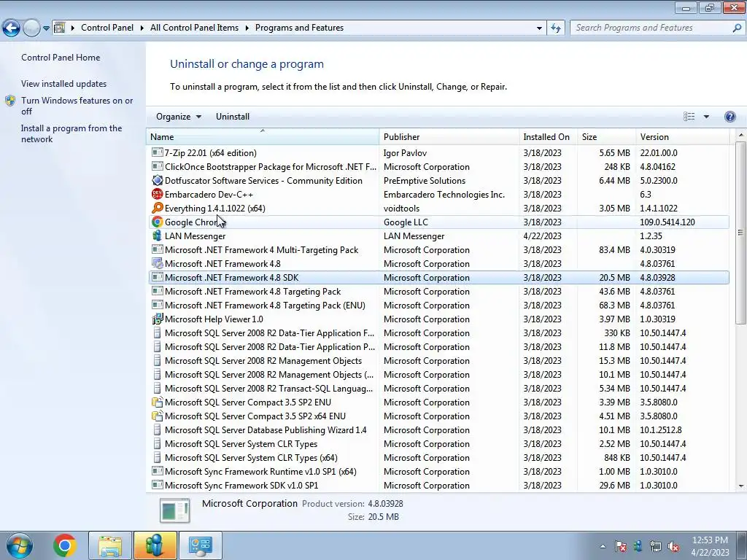Open the help button in toolbar
The height and width of the screenshot is (560, 747).
pyautogui.click(x=729, y=117)
